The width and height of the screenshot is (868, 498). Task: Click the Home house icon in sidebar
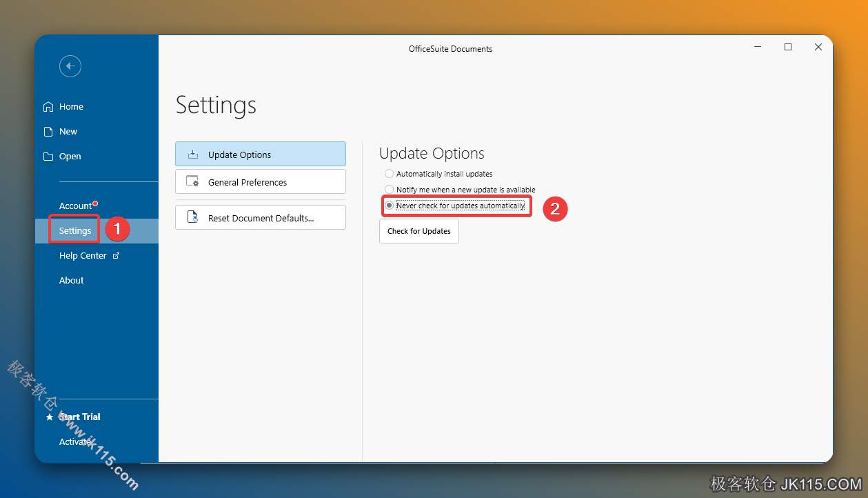tap(48, 107)
